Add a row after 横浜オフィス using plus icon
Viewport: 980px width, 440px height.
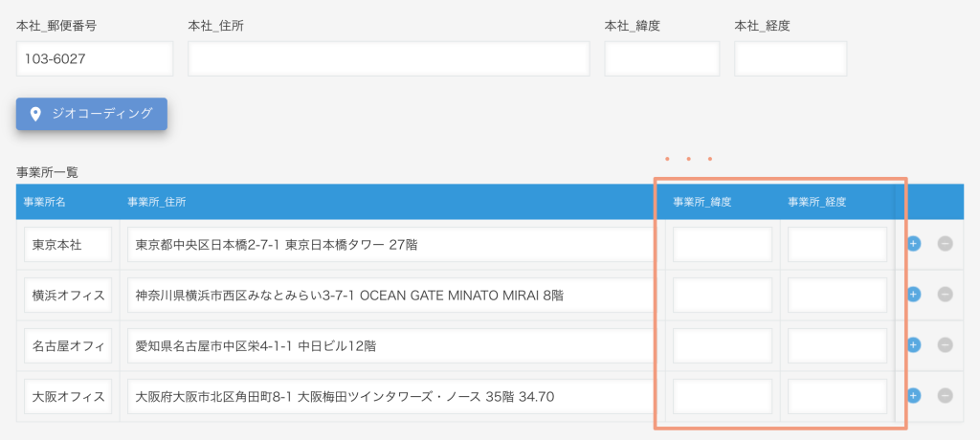pos(914,295)
